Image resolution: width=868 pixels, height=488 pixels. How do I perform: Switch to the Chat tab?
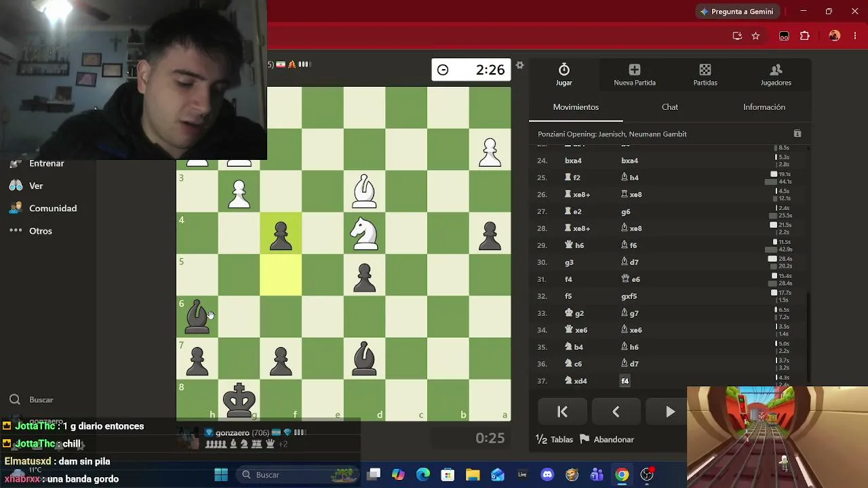670,107
